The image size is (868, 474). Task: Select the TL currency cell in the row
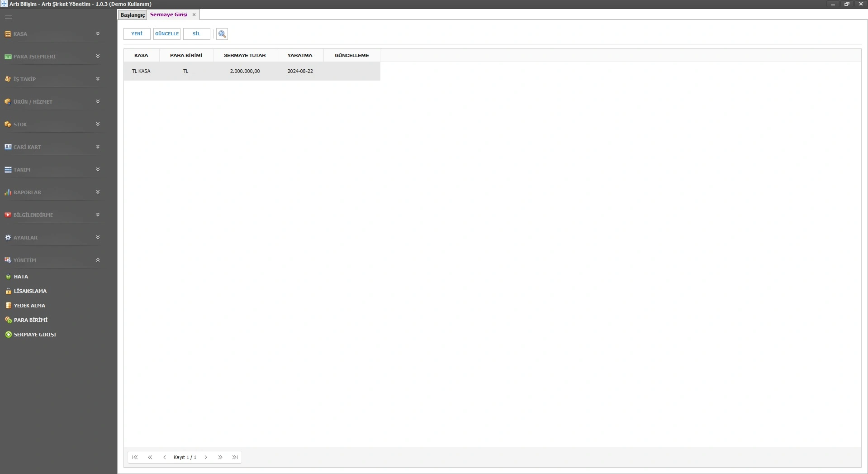186,71
